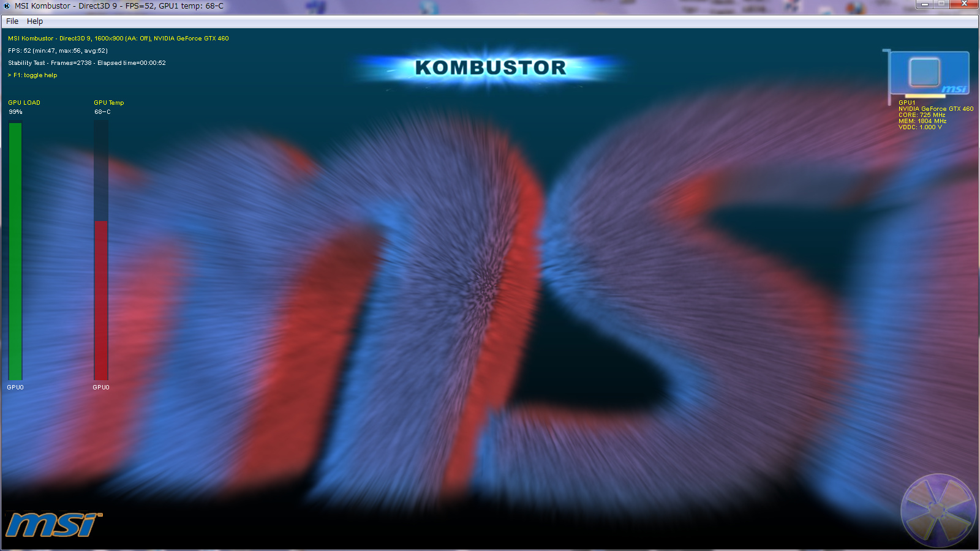
Task: Click the 'F1: toggle help' text
Action: (x=33, y=75)
